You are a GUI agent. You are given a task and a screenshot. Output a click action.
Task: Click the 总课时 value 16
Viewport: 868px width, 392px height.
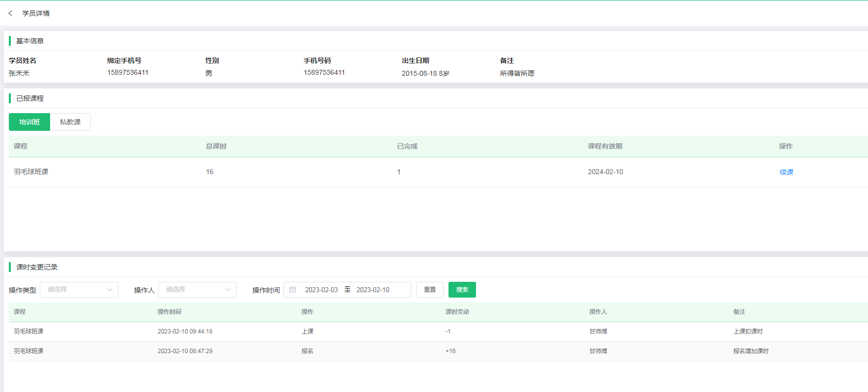(210, 172)
